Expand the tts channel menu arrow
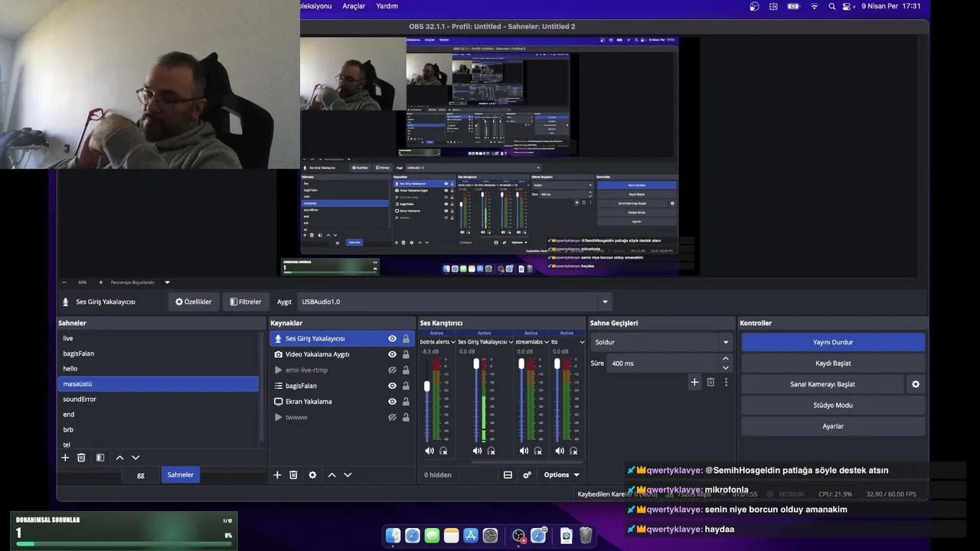 click(582, 342)
